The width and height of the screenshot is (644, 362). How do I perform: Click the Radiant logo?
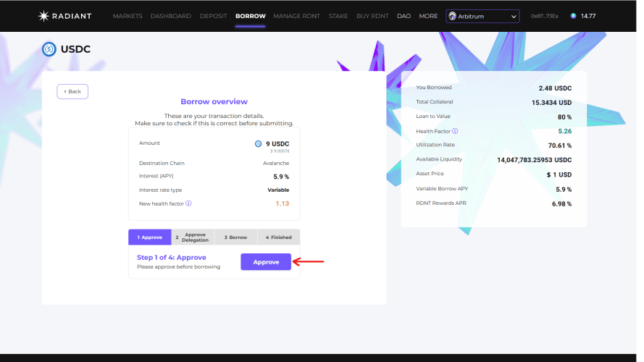pyautogui.click(x=64, y=16)
